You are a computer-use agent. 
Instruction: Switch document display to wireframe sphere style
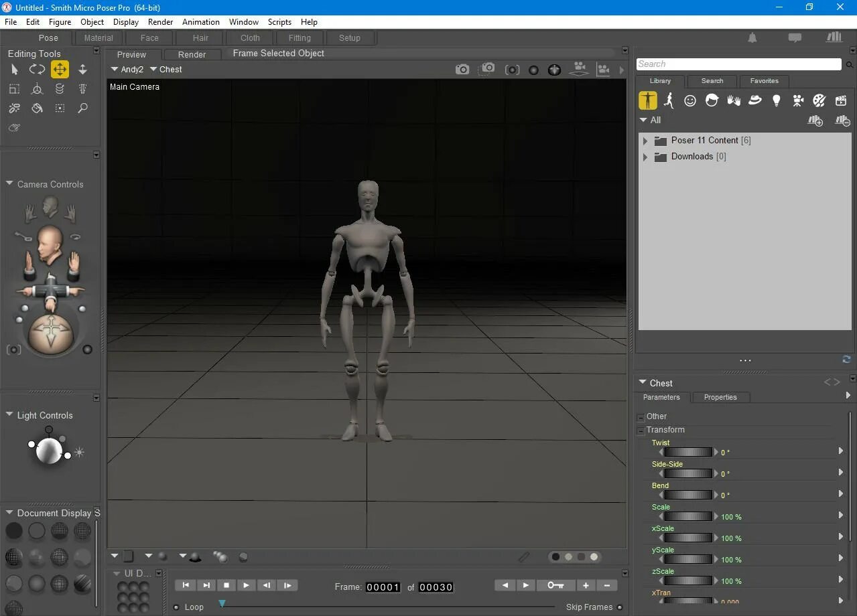[59, 531]
